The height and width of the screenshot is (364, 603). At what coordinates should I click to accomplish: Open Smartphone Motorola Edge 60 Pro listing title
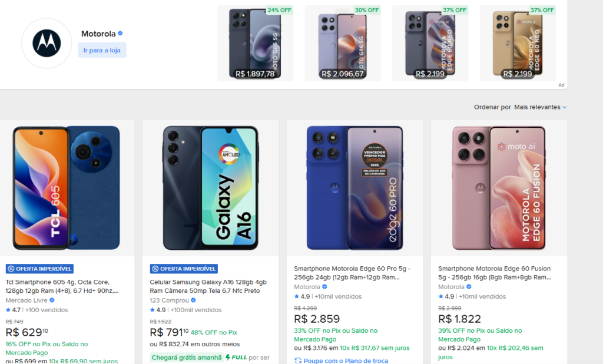pos(353,273)
